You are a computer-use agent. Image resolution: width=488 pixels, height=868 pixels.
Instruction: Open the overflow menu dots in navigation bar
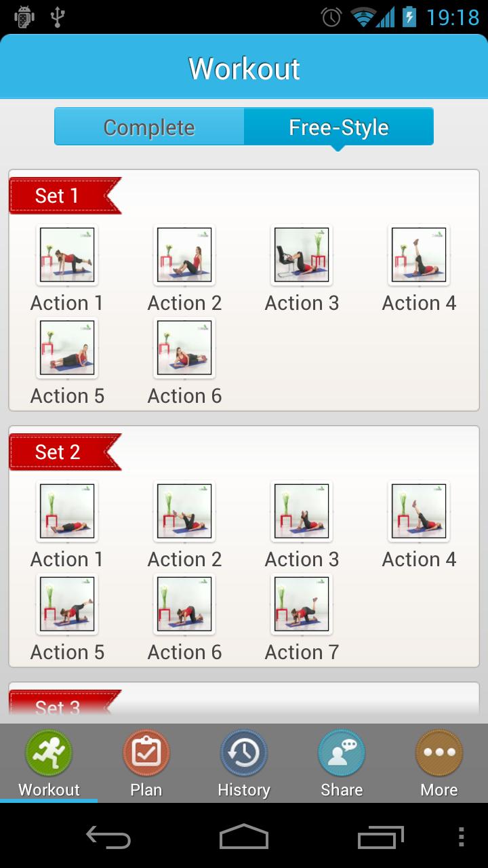tap(462, 837)
